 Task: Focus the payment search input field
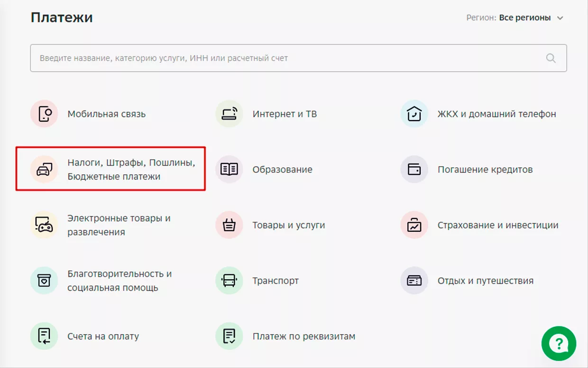coord(285,58)
